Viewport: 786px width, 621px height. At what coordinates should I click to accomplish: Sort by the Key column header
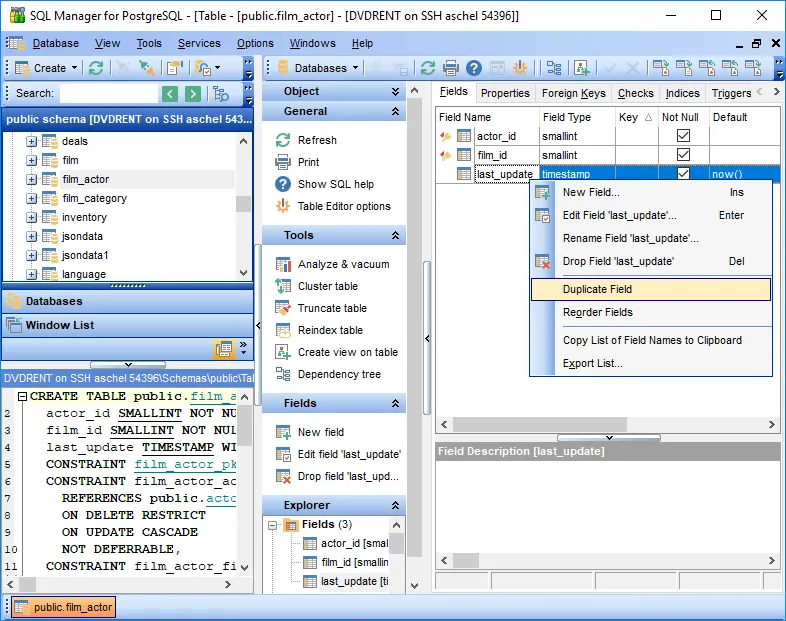tap(636, 117)
